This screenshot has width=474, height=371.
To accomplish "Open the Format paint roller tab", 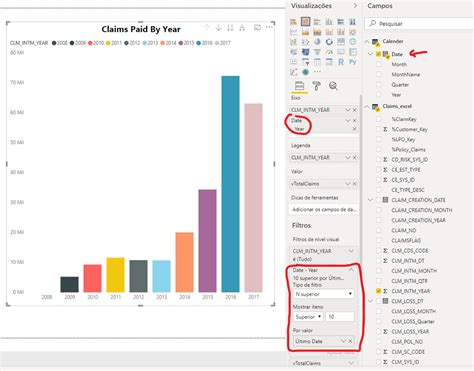I will coord(316,86).
